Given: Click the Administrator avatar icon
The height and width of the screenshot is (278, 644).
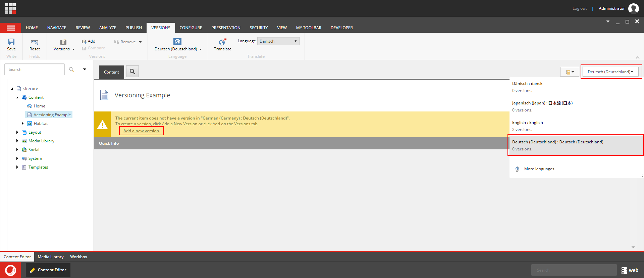Looking at the screenshot, I should point(633,8).
